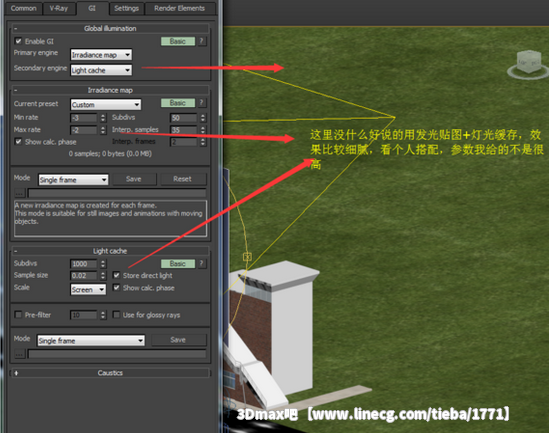Viewport: 549px width, 433px height.
Task: Adjust Irradiance map Subdivs spinner
Action: coord(203,118)
